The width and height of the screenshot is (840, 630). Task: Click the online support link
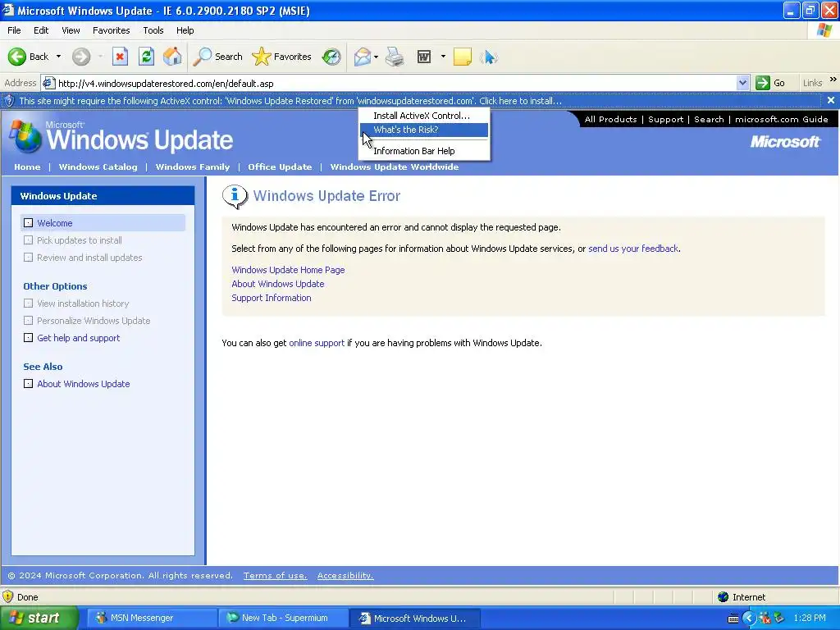point(317,343)
